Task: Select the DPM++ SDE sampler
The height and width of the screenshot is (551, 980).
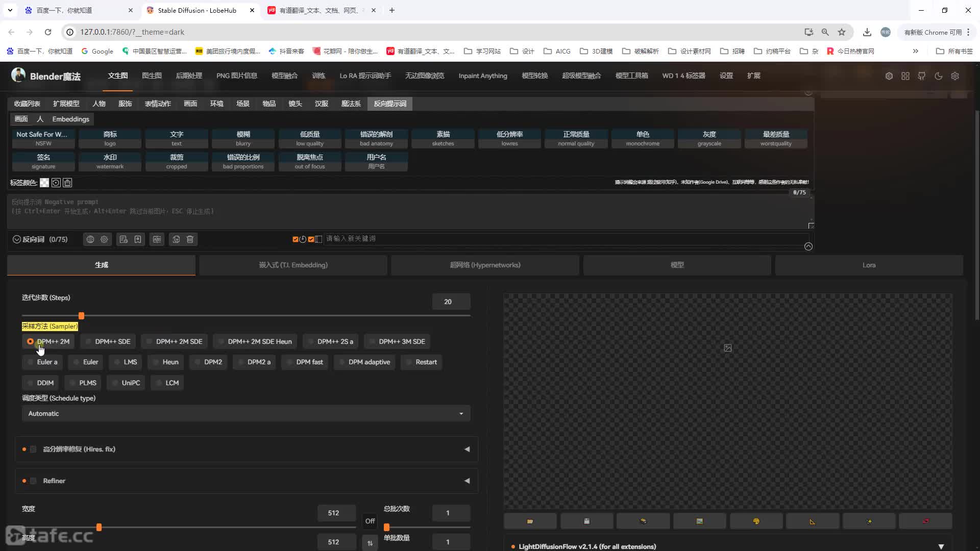Action: point(108,341)
